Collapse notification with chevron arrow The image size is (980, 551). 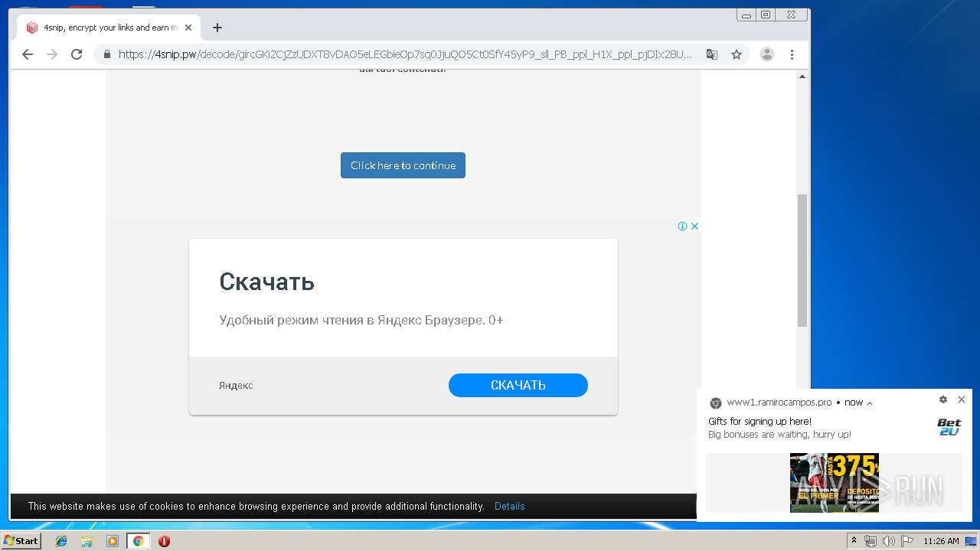click(870, 403)
